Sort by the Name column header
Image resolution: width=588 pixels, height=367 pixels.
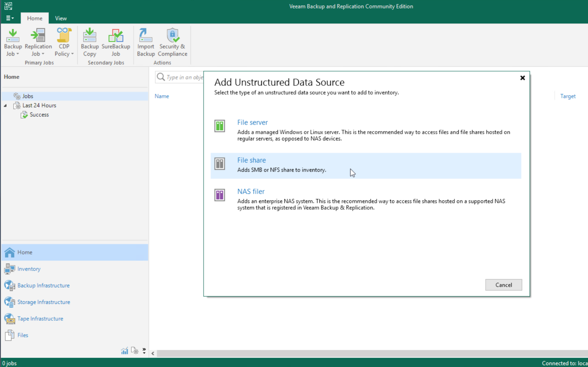(162, 96)
